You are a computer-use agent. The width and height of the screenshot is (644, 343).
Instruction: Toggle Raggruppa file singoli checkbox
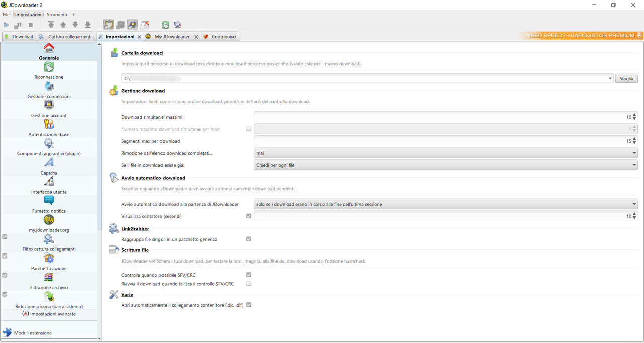tap(249, 239)
